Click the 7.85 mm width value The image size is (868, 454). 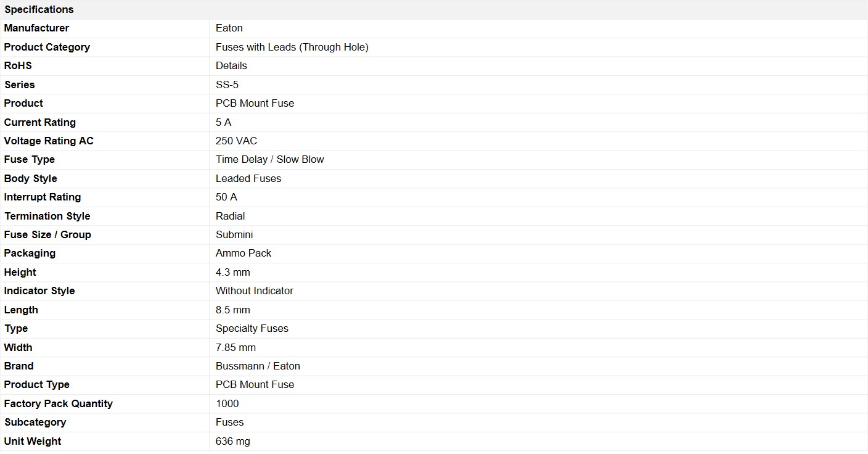(235, 347)
